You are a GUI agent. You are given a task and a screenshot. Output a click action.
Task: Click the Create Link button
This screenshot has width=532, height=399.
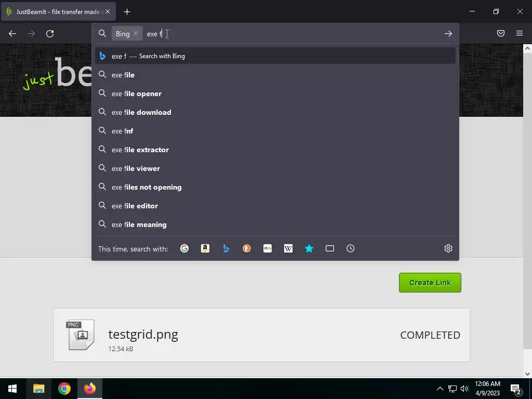click(430, 283)
